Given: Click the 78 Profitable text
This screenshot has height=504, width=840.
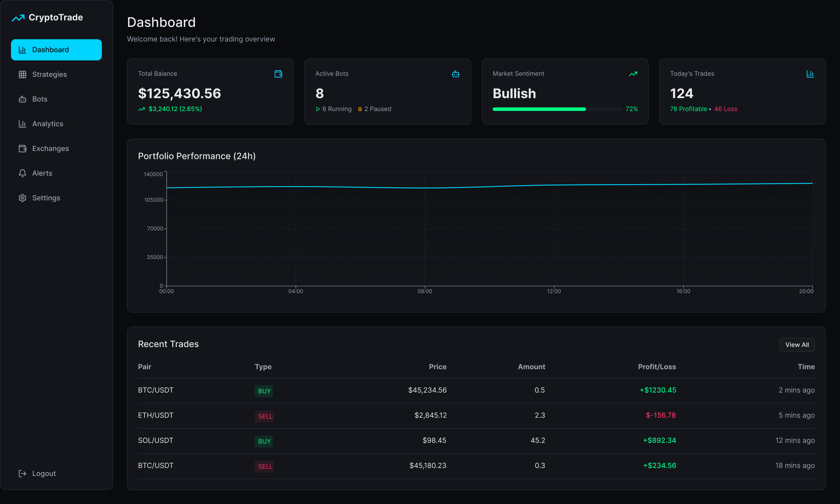Looking at the screenshot, I should (x=688, y=109).
